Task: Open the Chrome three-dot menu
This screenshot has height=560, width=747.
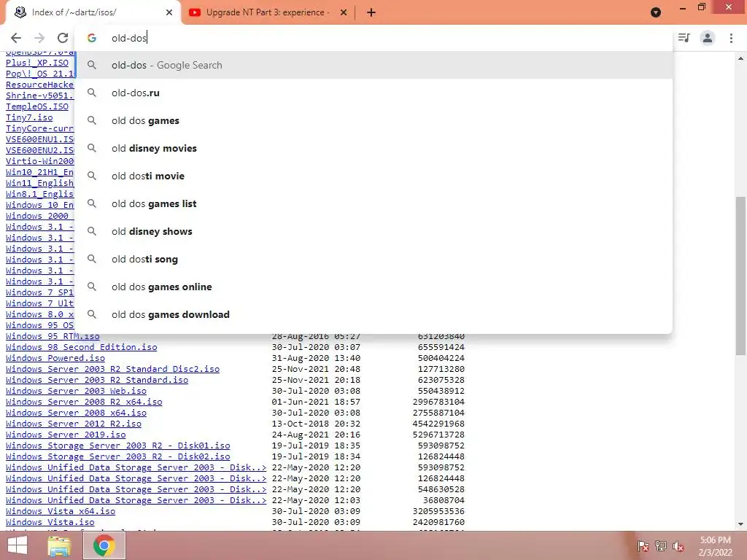Action: click(731, 38)
